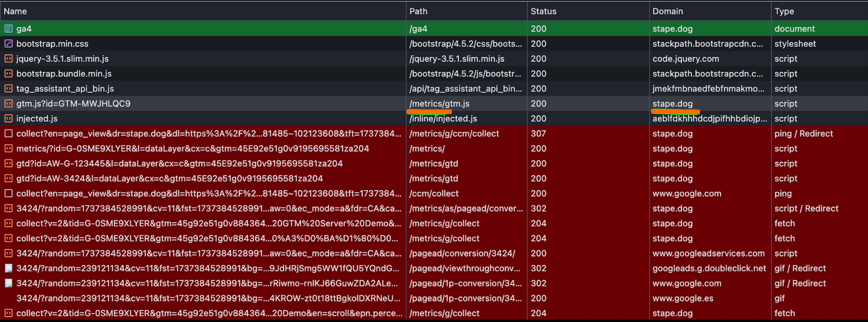The image size is (868, 322).
Task: Click the script icon beside metrics/?id=G-0SME9XLYER
Action: [x=8, y=148]
